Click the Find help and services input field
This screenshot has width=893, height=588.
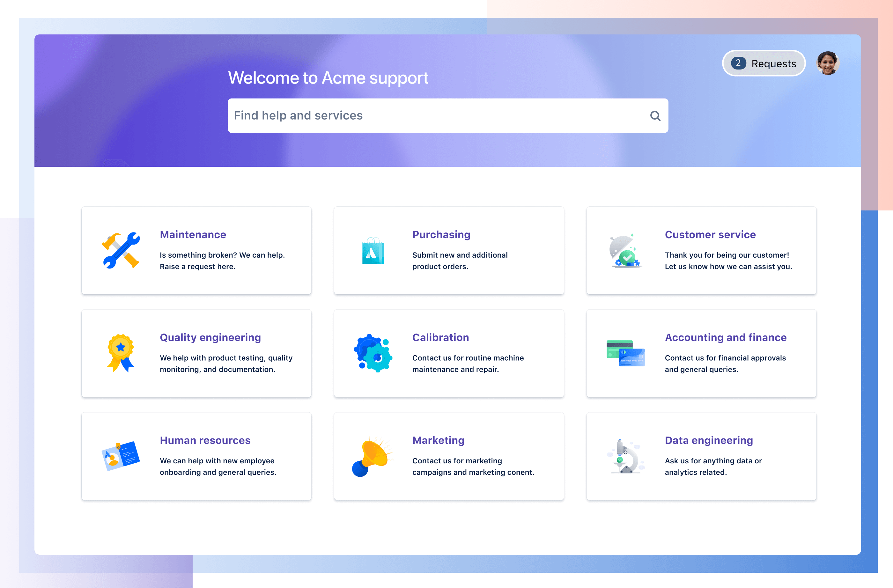pos(448,115)
